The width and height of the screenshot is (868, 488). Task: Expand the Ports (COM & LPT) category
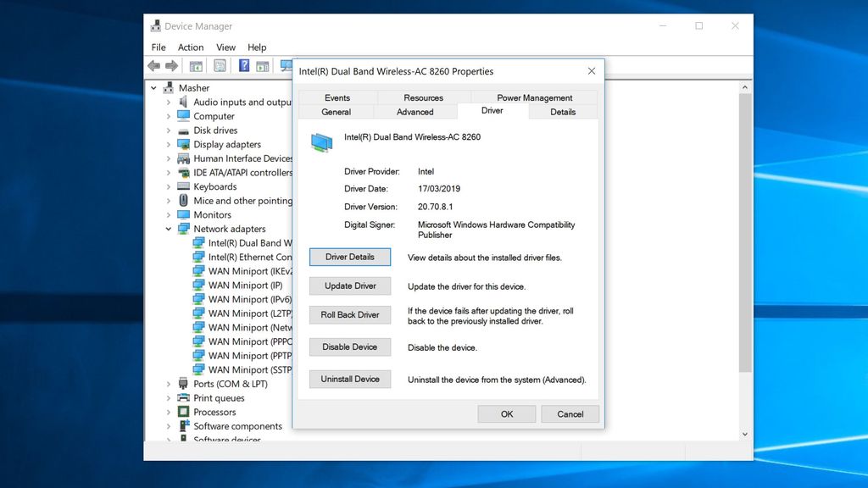[x=168, y=384]
